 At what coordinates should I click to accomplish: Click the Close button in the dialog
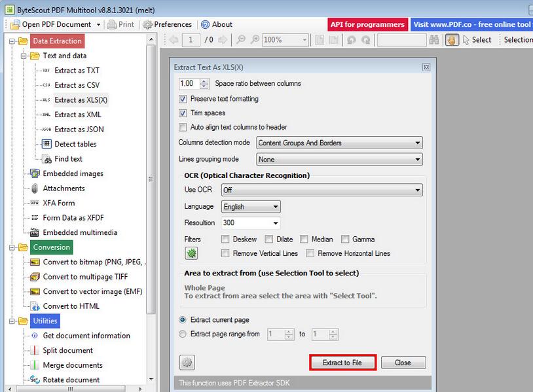click(403, 363)
